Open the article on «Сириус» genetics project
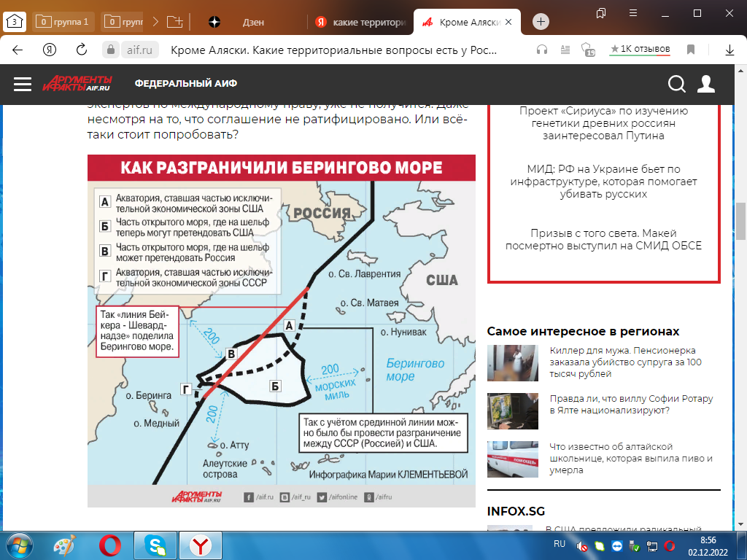Screen dimensions: 747x560 click(x=603, y=123)
